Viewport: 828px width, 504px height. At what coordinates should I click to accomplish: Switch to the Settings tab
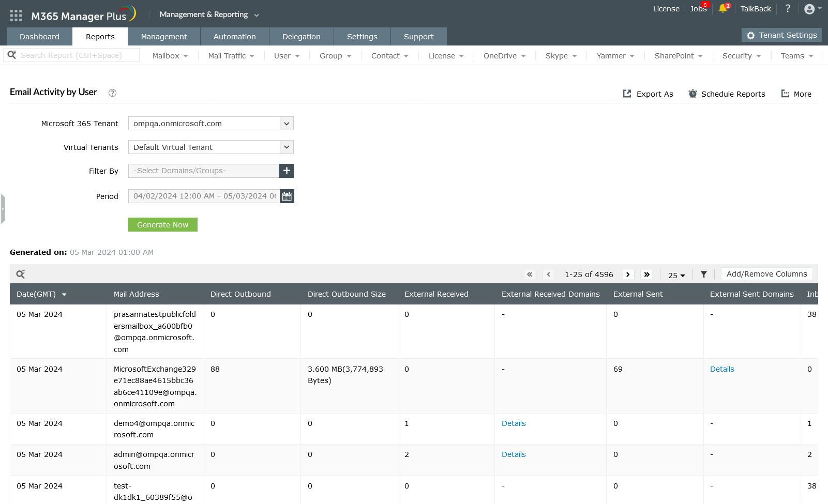click(x=362, y=37)
